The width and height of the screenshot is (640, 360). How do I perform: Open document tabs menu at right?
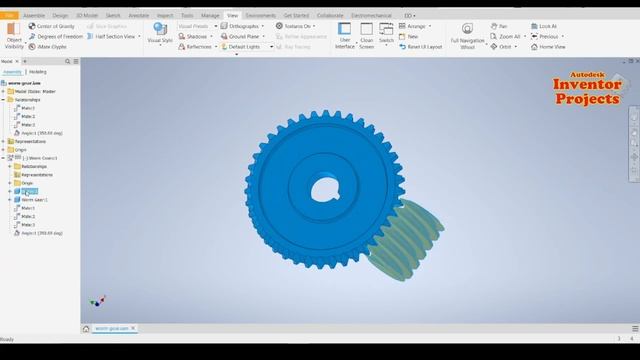point(635,329)
